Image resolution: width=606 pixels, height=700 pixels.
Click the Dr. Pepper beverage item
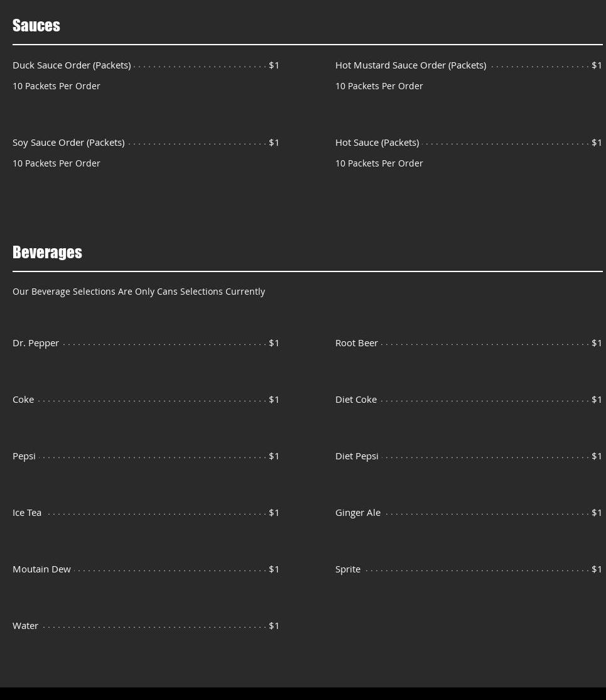point(36,343)
